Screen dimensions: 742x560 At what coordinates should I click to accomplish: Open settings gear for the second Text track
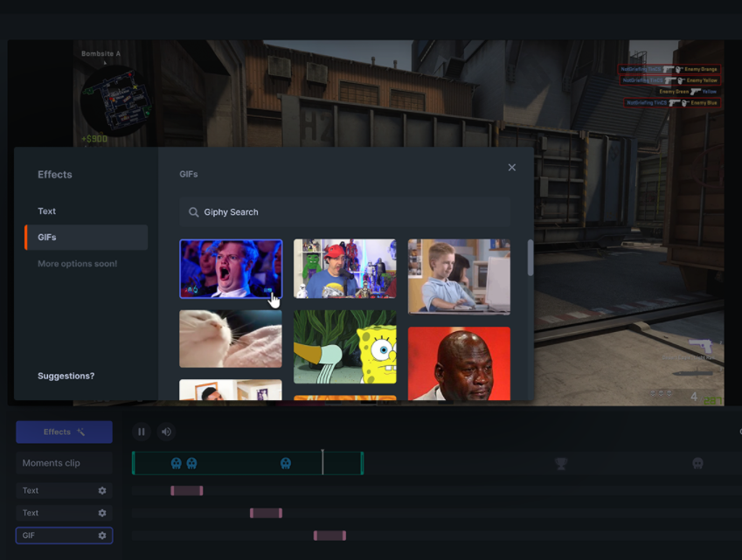coord(102,514)
